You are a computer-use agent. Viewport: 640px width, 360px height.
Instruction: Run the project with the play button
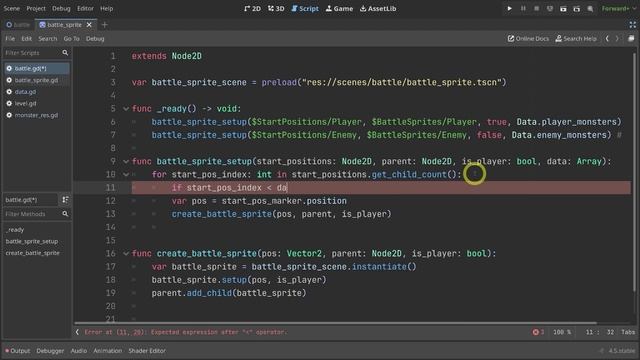[509, 8]
